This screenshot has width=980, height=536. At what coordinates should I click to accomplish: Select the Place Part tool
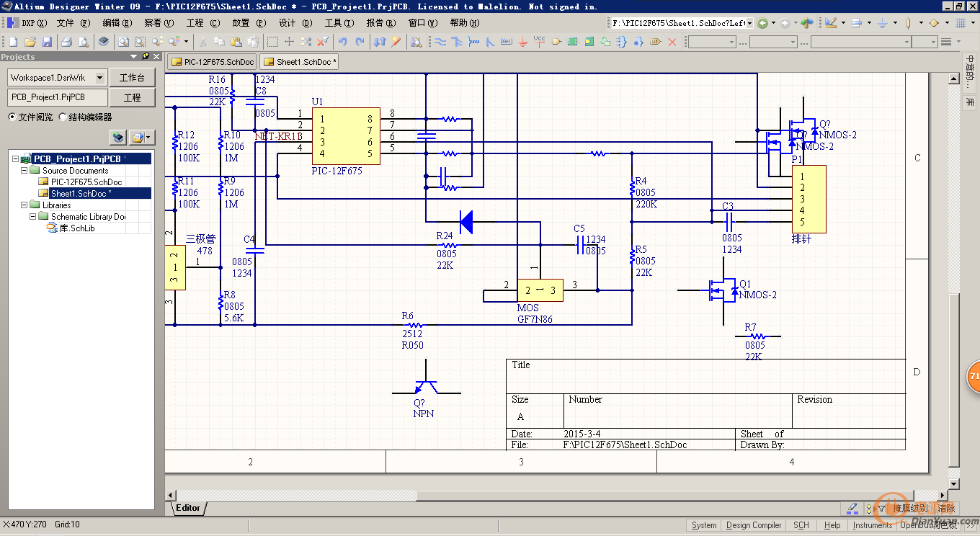[x=556, y=42]
